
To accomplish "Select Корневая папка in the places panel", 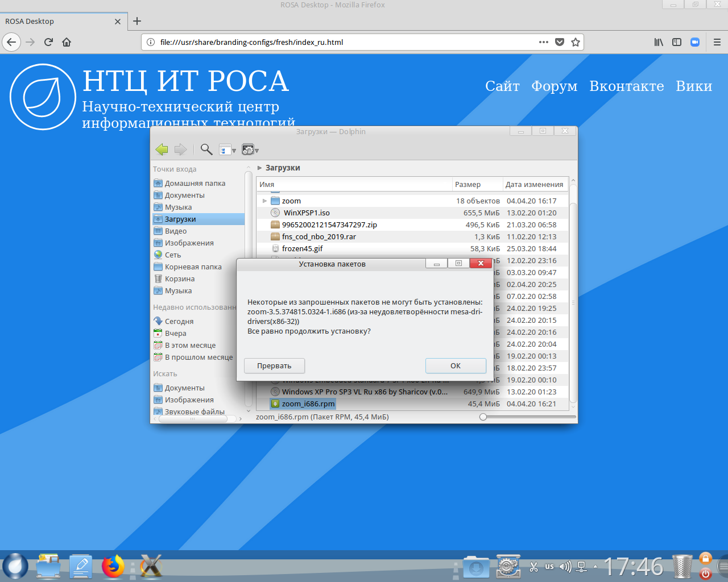I will (198, 267).
